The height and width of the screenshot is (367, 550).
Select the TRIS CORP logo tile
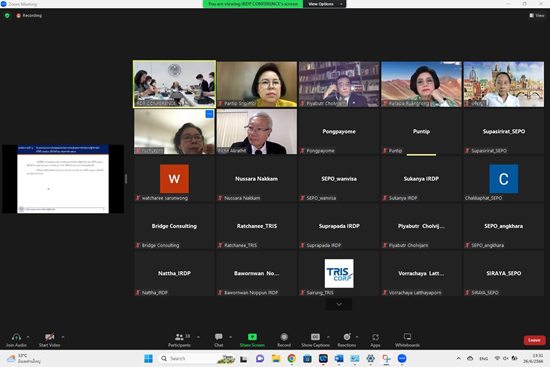339,273
